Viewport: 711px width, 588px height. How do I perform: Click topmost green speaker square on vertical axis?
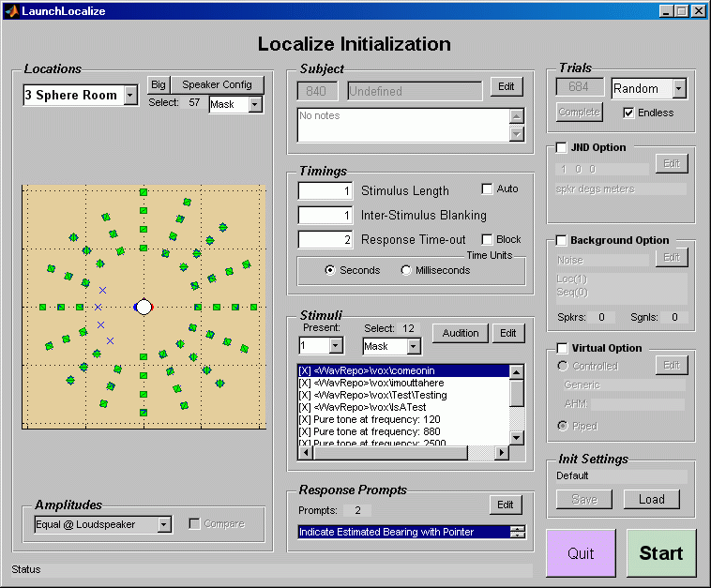(x=144, y=192)
